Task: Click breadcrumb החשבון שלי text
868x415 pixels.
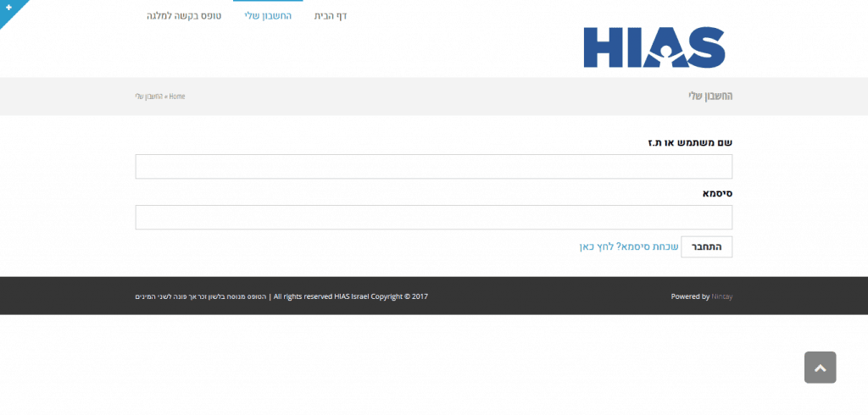Action: point(149,97)
